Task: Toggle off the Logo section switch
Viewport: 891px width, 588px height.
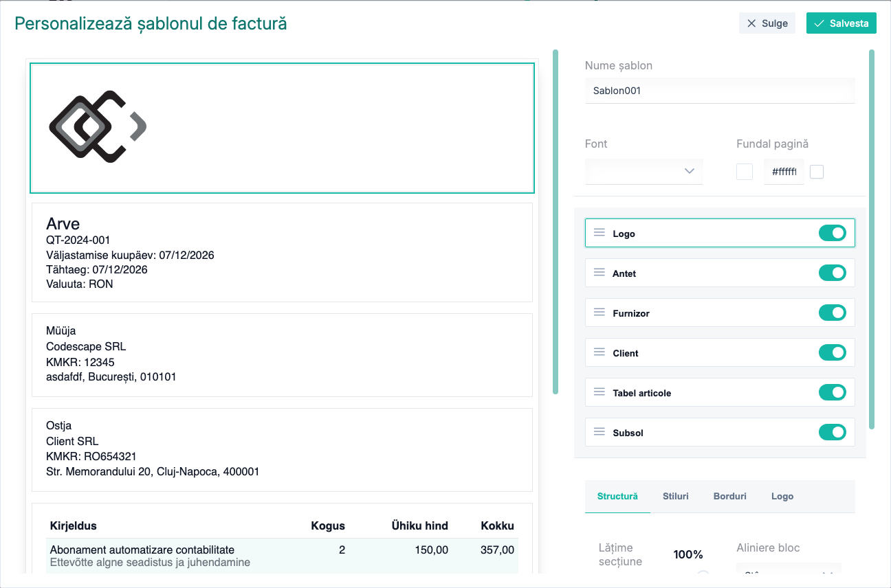Action: (x=833, y=233)
